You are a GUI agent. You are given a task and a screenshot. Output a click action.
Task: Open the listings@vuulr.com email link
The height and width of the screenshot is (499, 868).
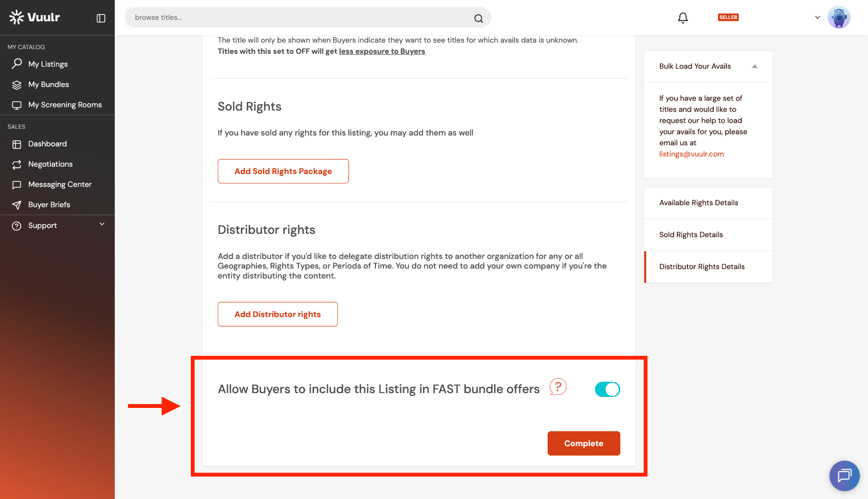point(691,154)
